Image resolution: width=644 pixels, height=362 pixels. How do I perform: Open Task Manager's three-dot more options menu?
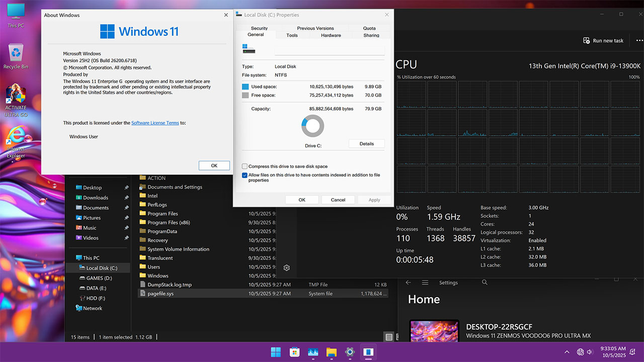pos(639,41)
